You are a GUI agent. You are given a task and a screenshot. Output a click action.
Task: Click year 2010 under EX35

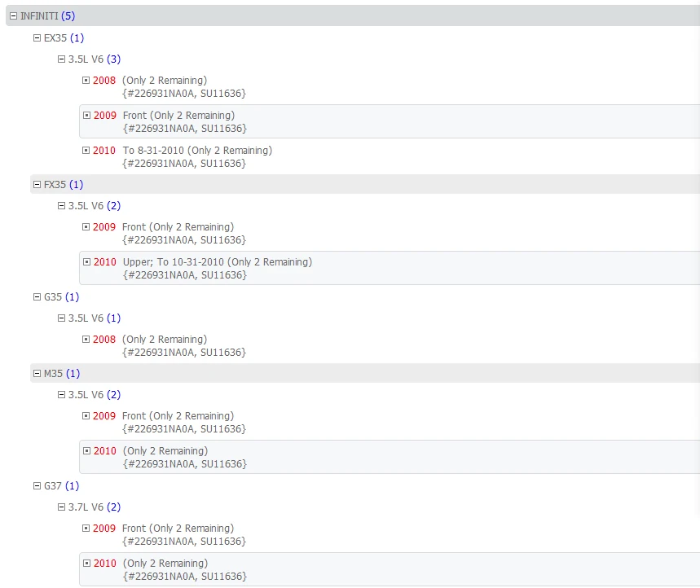[104, 151]
